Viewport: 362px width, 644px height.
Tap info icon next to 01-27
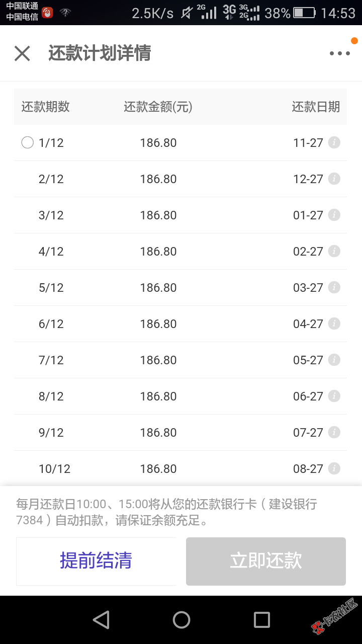click(334, 215)
